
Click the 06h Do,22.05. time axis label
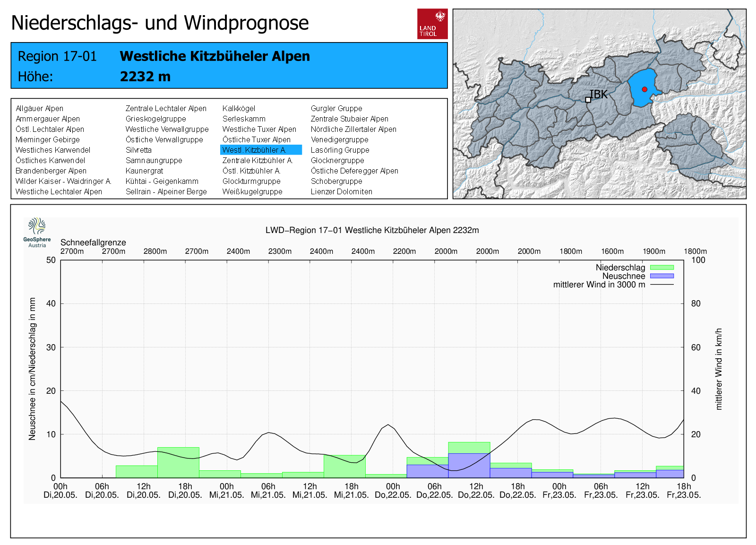tap(434, 491)
